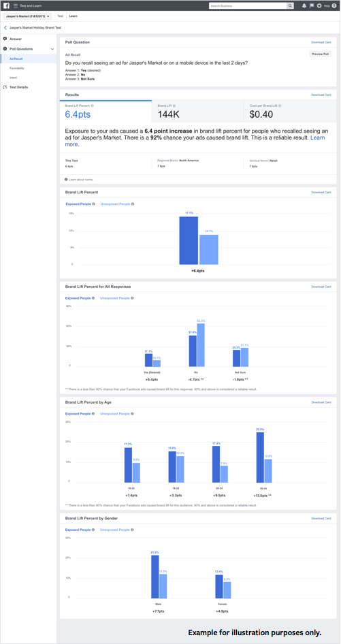
Task: Click the '+6.4pts' label under Brand Lift Percent chart
Action: point(199,272)
